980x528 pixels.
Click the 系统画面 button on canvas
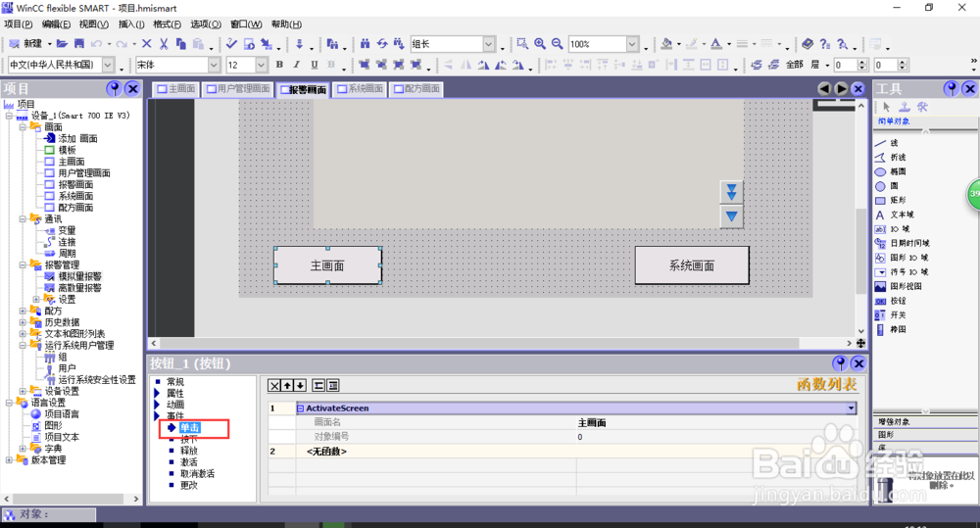coord(692,265)
